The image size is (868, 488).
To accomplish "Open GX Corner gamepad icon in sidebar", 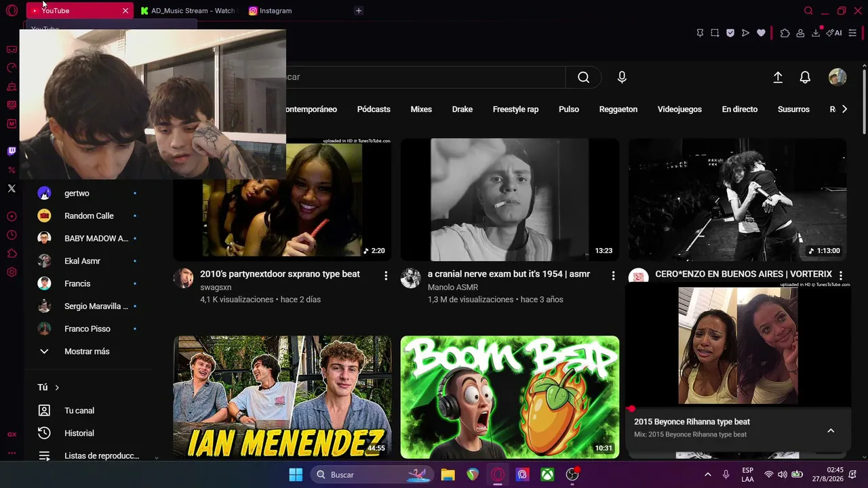I will click(12, 49).
